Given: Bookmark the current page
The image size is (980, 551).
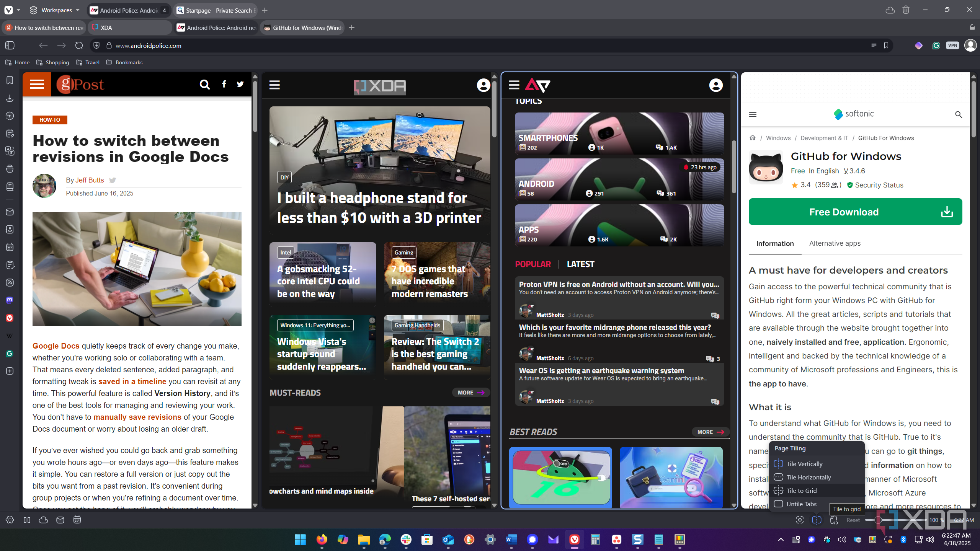Looking at the screenshot, I should pos(886,46).
